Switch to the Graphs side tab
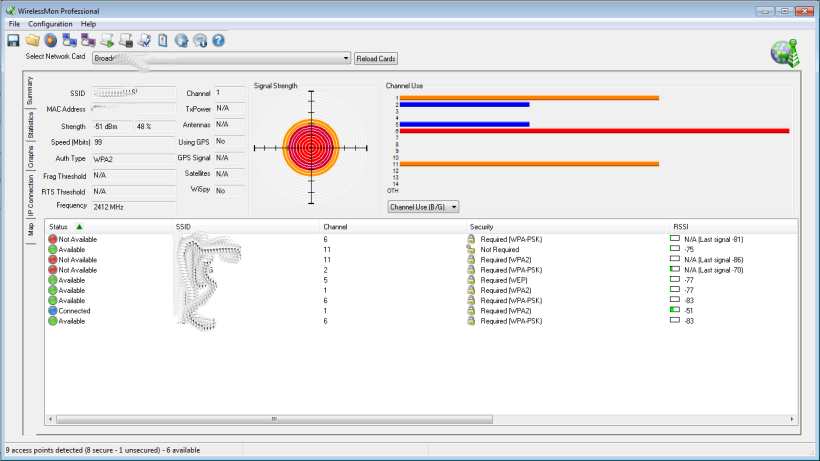Viewport: 820px width, 461px height. click(30, 157)
